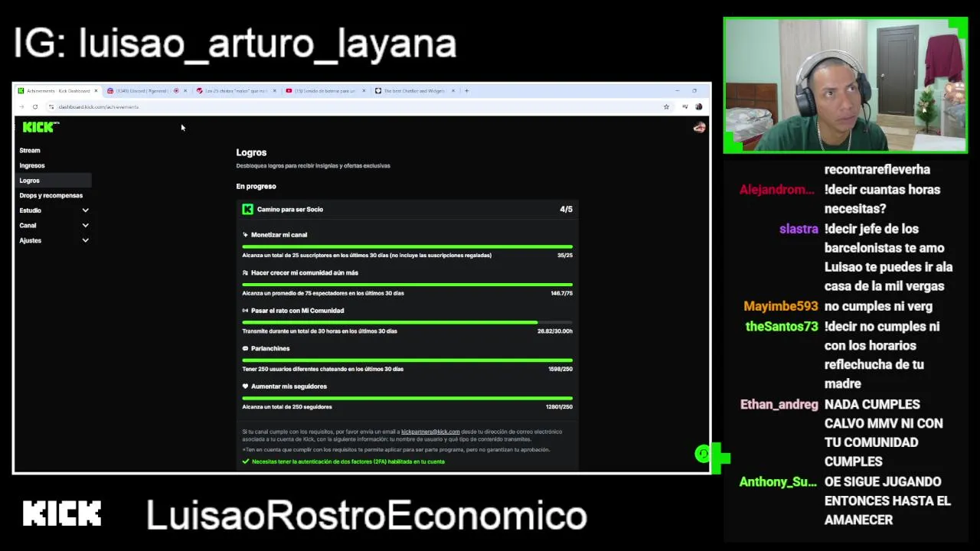Click the Ajustes sidebar label

click(31, 240)
